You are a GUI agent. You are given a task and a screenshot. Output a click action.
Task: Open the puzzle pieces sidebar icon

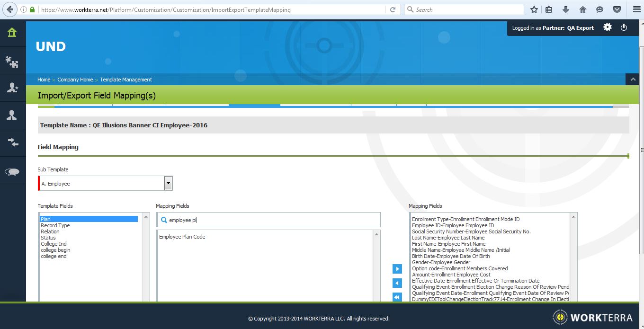pyautogui.click(x=12, y=61)
